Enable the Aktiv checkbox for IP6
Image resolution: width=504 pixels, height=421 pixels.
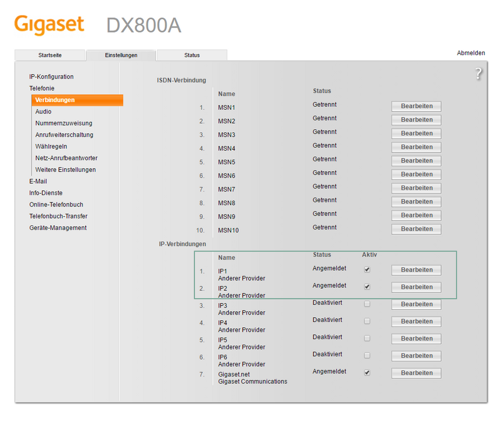click(368, 355)
